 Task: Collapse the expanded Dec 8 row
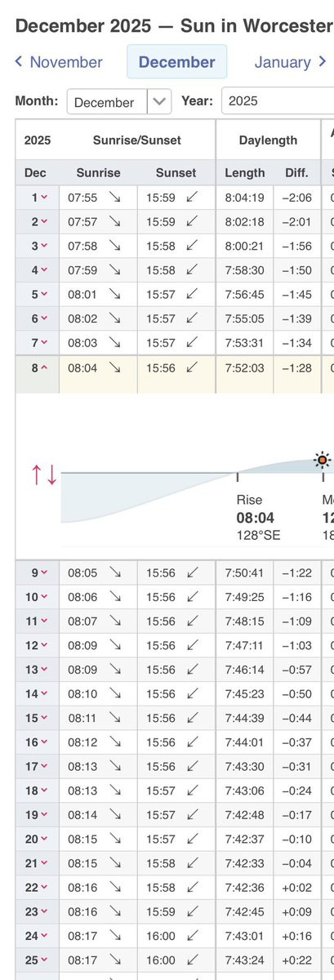[x=39, y=368]
